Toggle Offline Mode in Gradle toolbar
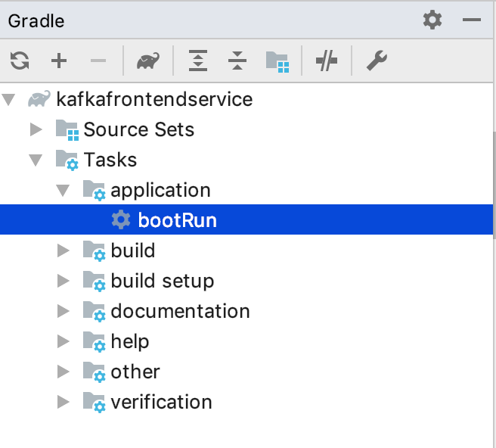 (x=327, y=61)
